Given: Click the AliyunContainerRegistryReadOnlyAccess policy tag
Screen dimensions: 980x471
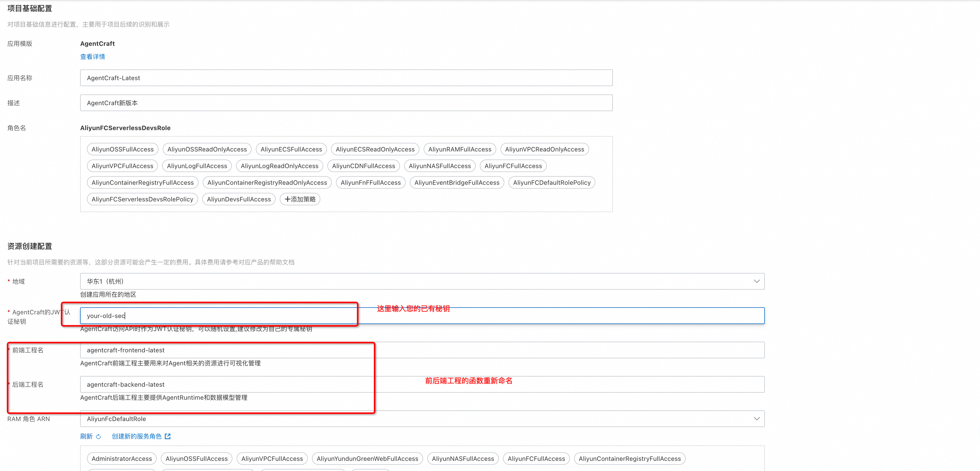Looking at the screenshot, I should (x=267, y=183).
